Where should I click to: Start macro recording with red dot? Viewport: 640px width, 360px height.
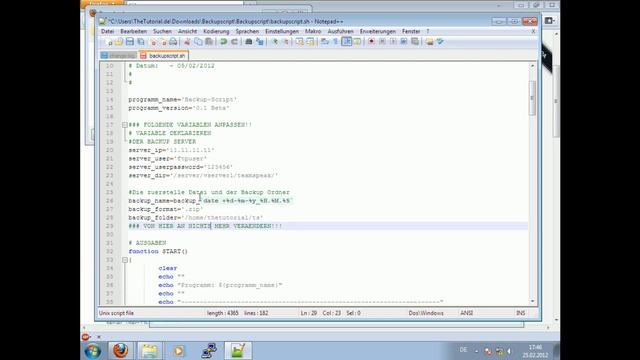[371, 42]
